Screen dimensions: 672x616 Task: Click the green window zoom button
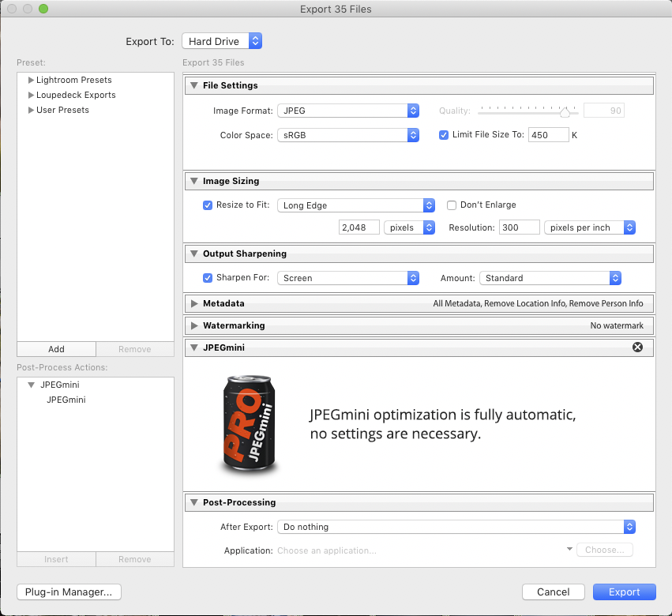click(43, 9)
